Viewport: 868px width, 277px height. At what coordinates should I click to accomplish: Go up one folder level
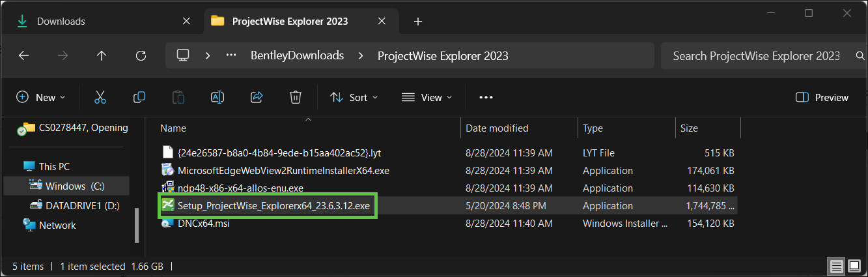coord(102,55)
